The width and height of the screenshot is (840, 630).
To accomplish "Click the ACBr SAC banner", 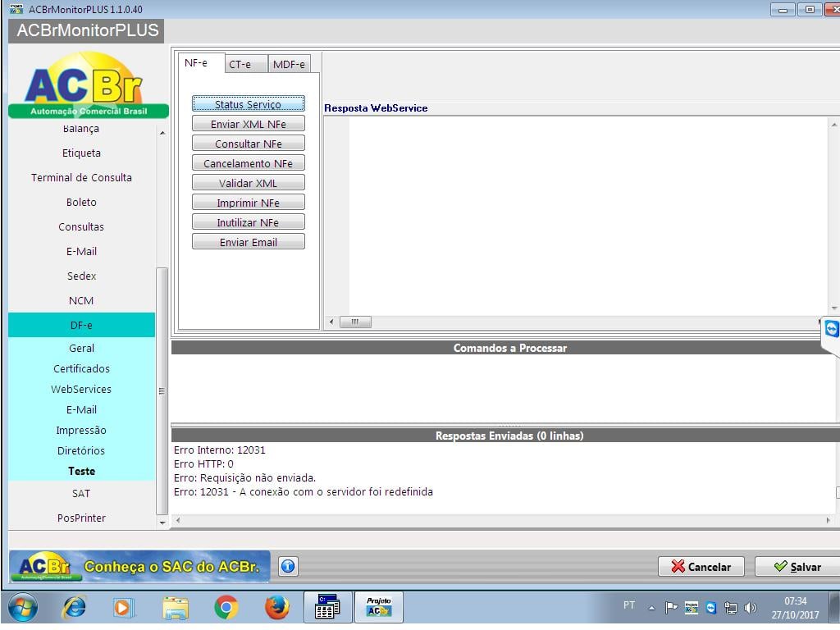I will pos(139,566).
